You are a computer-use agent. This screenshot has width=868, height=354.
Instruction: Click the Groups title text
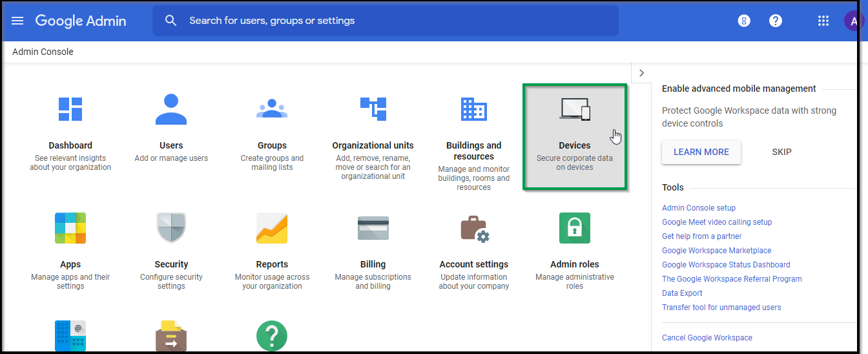tap(272, 145)
